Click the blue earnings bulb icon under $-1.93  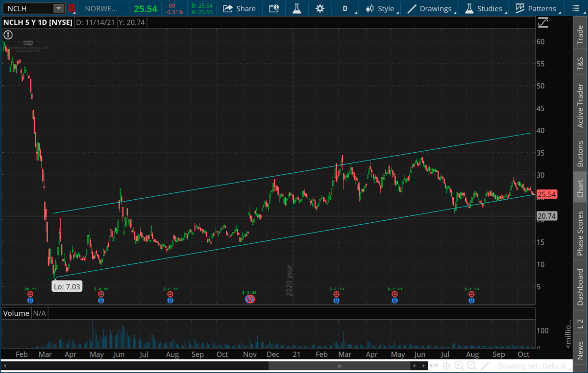(x=471, y=301)
